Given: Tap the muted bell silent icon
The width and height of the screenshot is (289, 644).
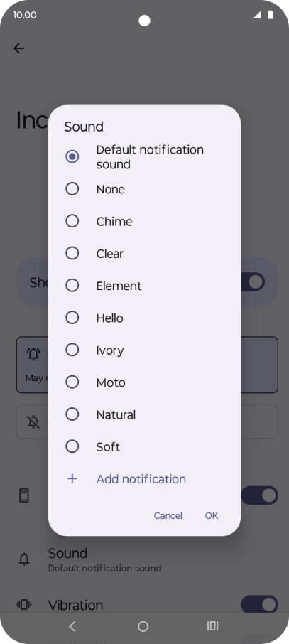Looking at the screenshot, I should 33,422.
